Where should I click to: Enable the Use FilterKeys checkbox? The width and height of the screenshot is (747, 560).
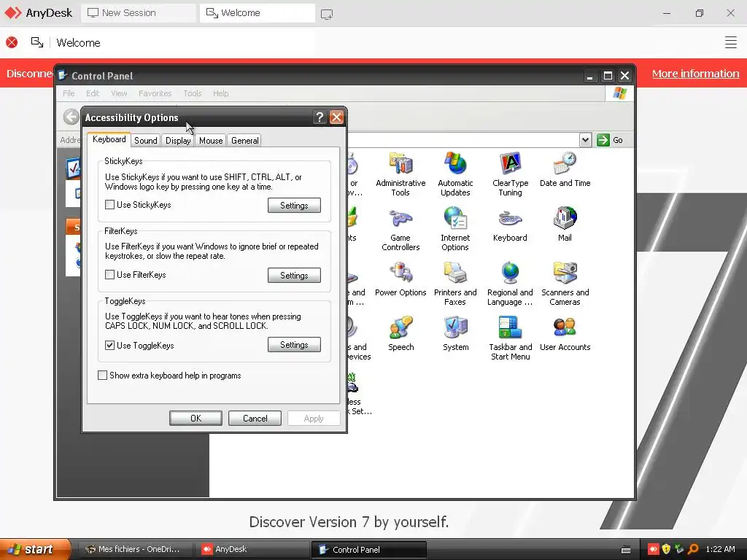pyautogui.click(x=109, y=275)
